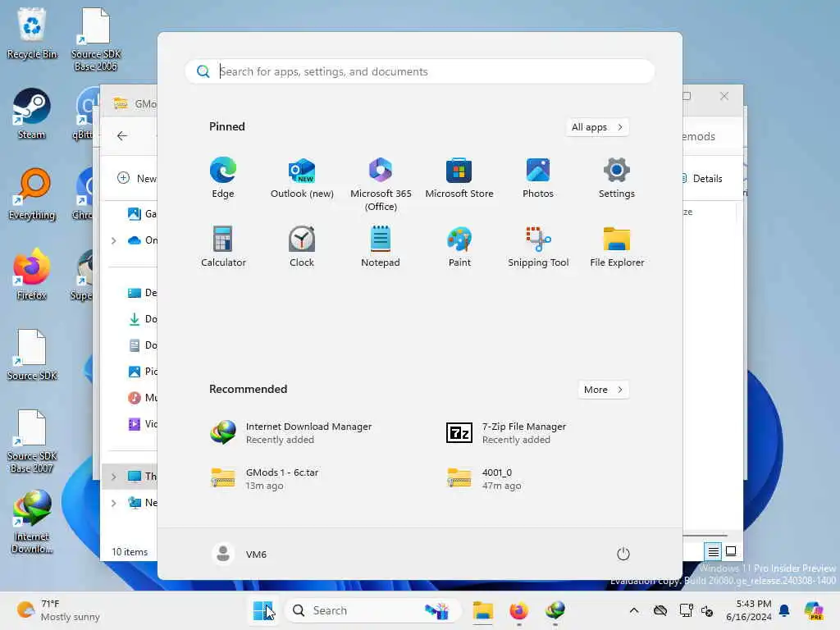840x630 pixels.
Task: Select the Firefox desktop shortcut
Action: tap(32, 274)
